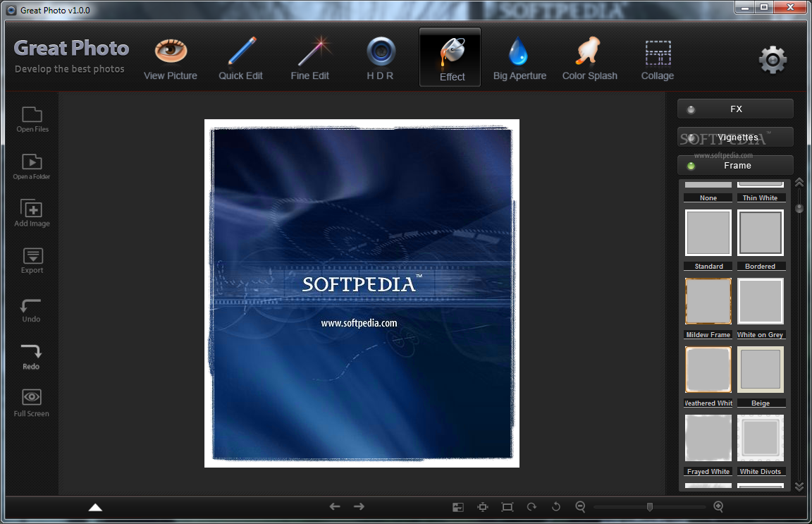
Task: Click the framed Softpedia preview image
Action: (362, 293)
